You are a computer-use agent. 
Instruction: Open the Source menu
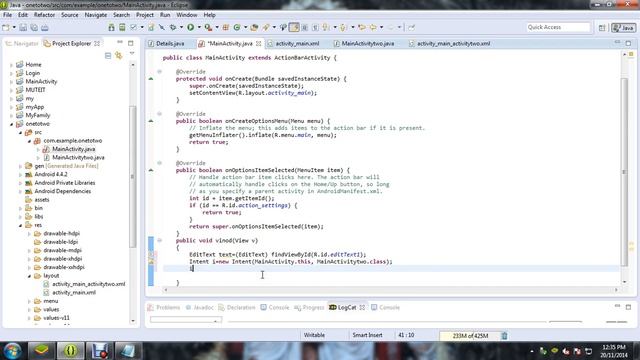[x=70, y=15]
